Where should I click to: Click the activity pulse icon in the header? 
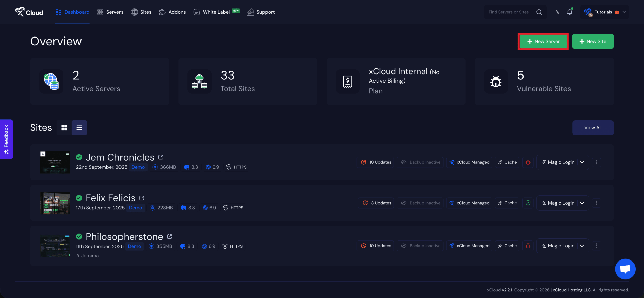tap(557, 12)
